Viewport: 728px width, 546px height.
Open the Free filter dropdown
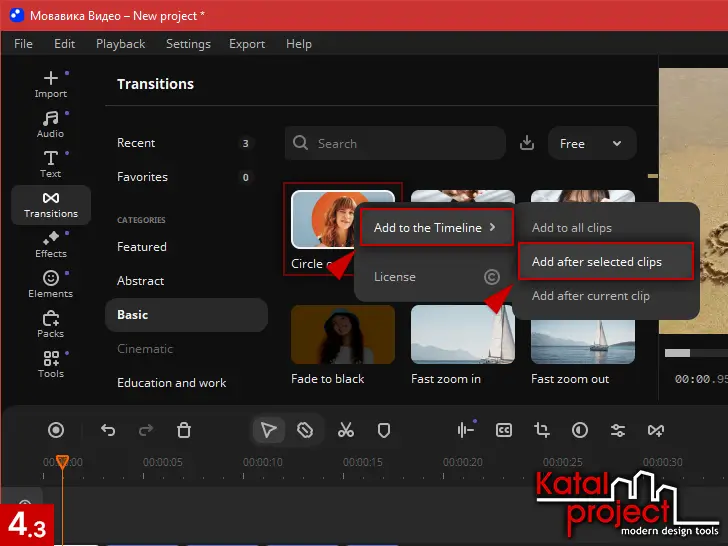click(x=591, y=144)
